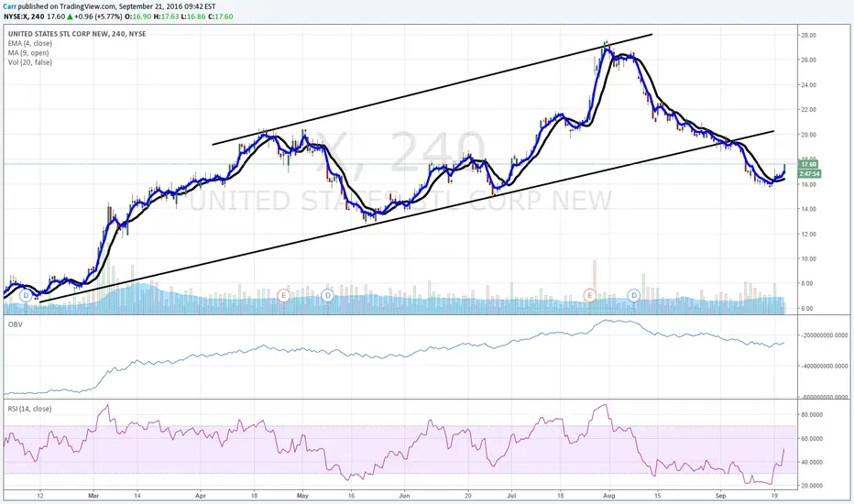854x504 pixels.
Task: Click the 8.00 price axis label
Action: click(809, 284)
